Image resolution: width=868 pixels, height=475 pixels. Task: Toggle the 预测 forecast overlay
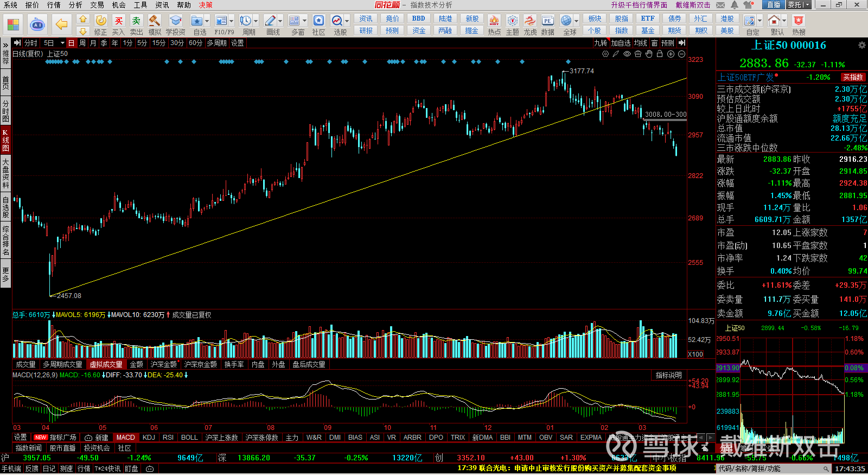tap(668, 43)
